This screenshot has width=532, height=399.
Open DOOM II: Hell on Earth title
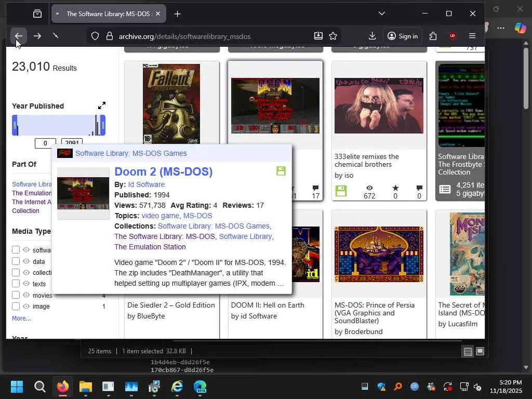[x=268, y=305]
